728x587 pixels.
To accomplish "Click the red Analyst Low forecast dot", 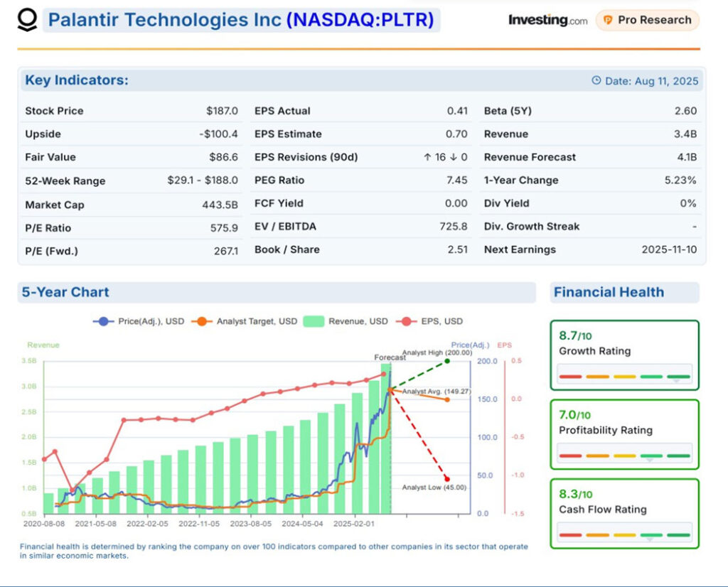I will click(447, 478).
